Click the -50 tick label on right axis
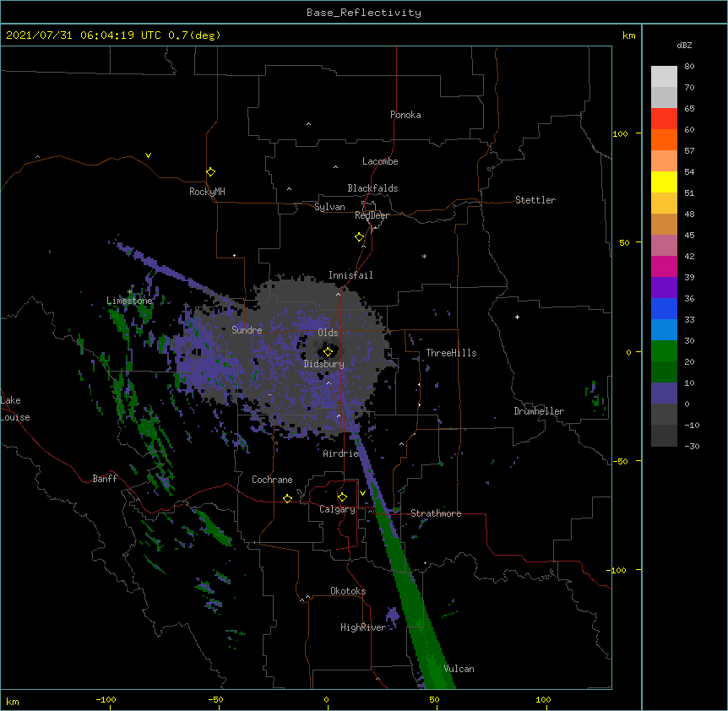The height and width of the screenshot is (711, 728). [620, 461]
